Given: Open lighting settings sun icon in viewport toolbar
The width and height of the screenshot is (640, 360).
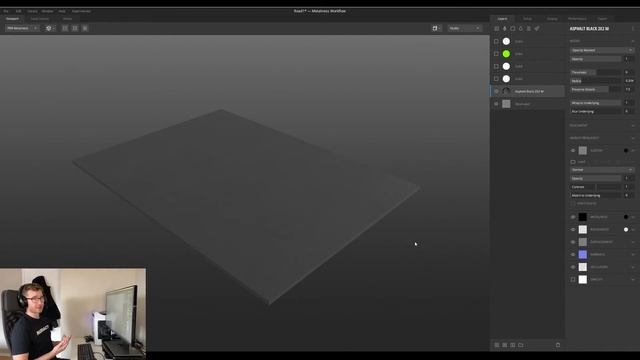Looking at the screenshot, I should 49,28.
